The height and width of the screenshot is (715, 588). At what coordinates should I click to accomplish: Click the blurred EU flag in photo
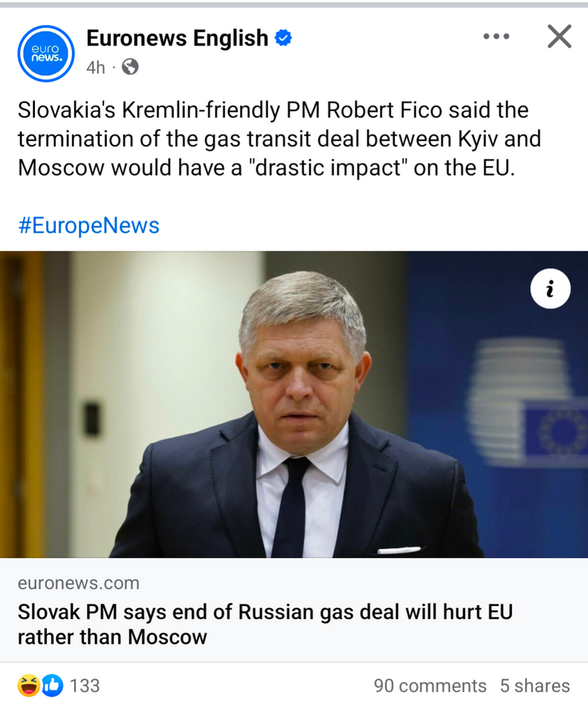click(557, 431)
